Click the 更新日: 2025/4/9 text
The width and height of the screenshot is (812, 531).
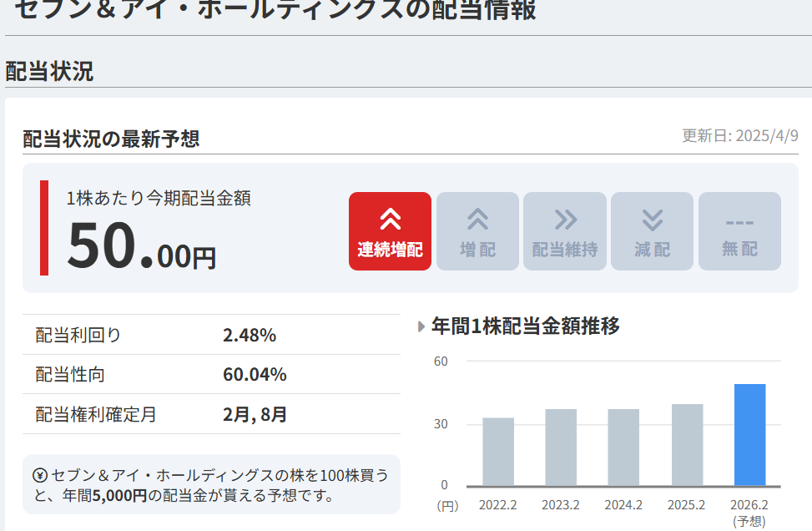point(740,136)
